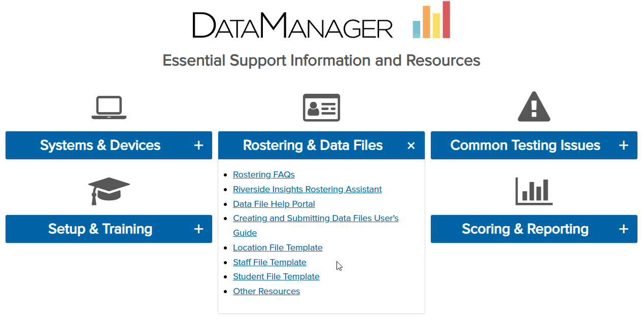Download the Location File Template
644x321 pixels.
coord(278,247)
